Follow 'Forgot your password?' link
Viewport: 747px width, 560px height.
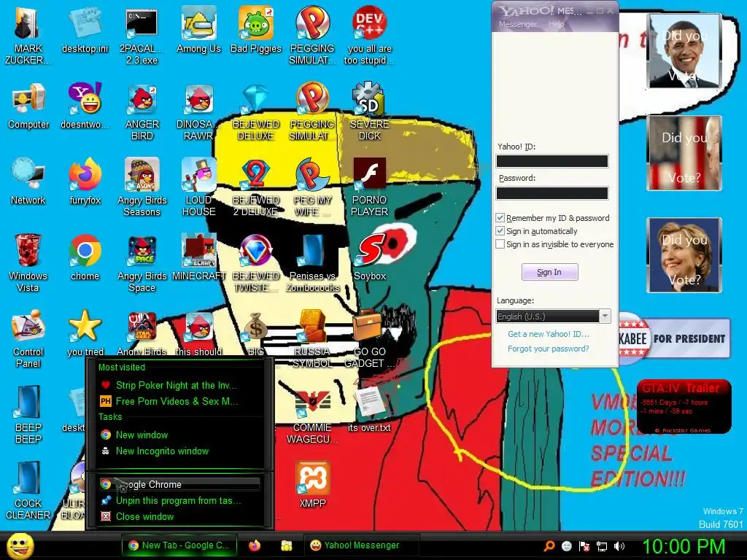coord(549,349)
